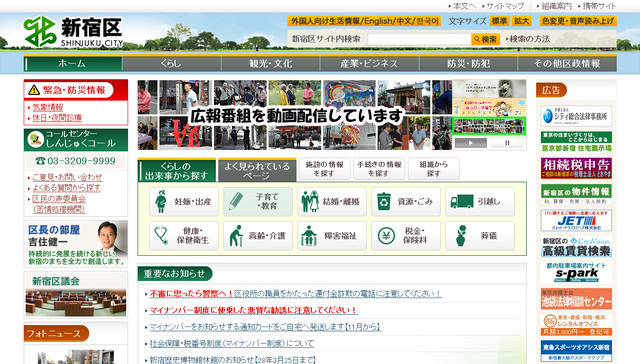Open よくある質問から探す link

coord(66,188)
